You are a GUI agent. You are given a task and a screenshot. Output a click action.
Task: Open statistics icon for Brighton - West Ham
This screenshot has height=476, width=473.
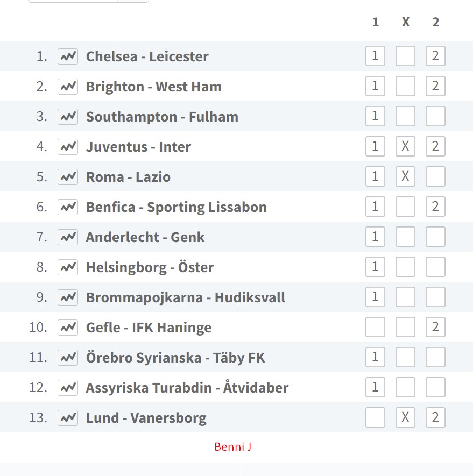pyautogui.click(x=68, y=87)
